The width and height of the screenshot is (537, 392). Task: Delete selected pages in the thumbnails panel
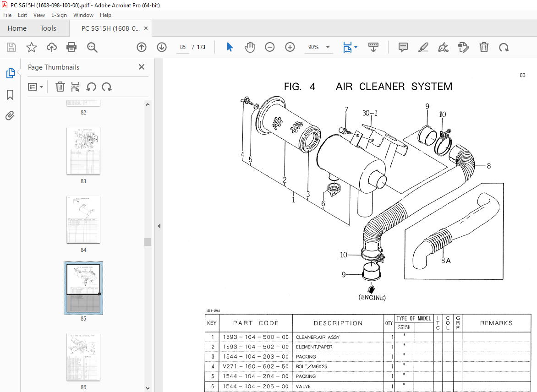point(60,87)
